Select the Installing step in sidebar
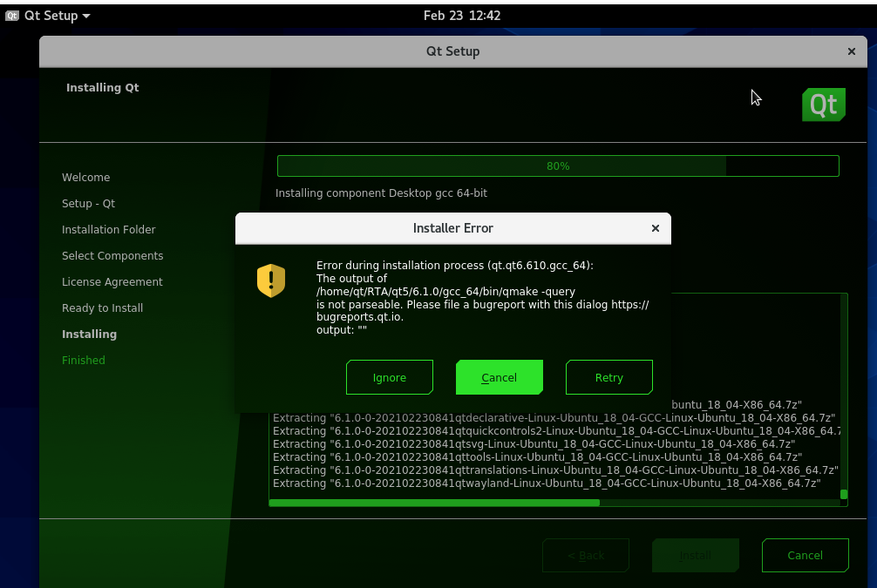Image resolution: width=877 pixels, height=588 pixels. coord(89,334)
